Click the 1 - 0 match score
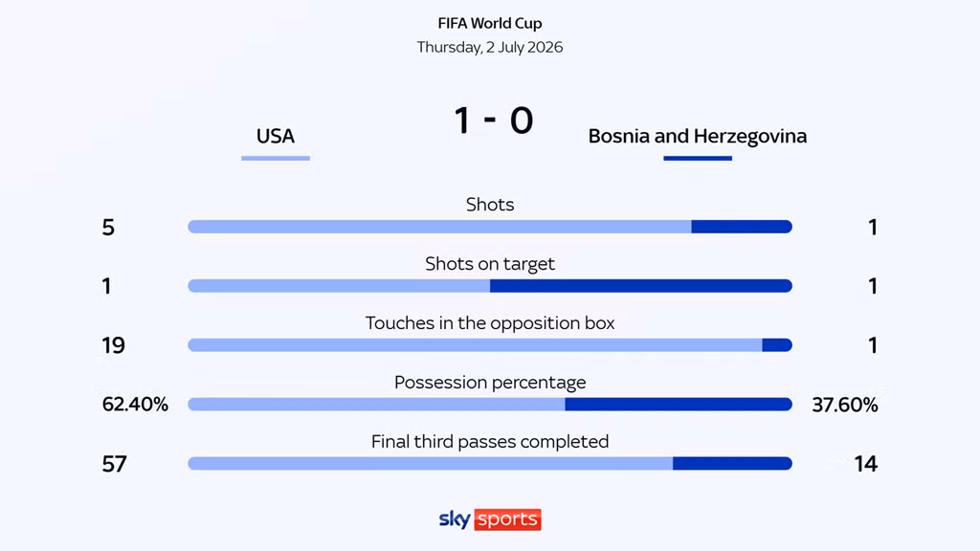 point(494,121)
